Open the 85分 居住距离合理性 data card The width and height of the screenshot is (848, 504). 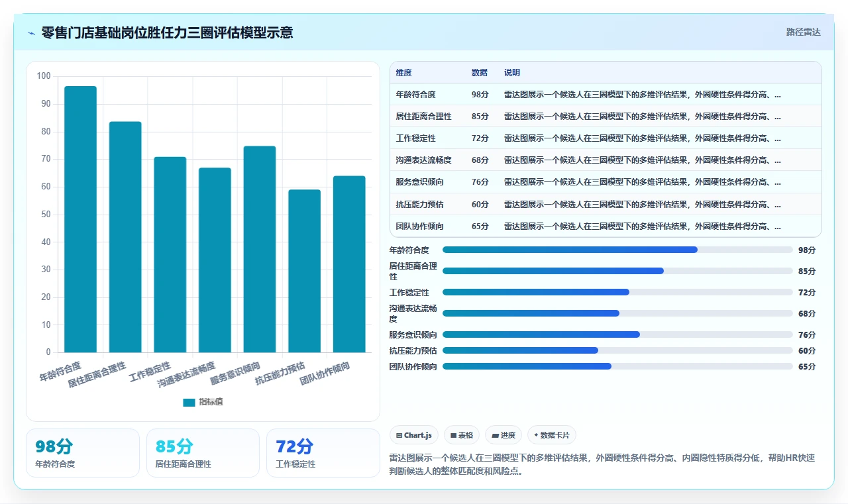coord(203,453)
